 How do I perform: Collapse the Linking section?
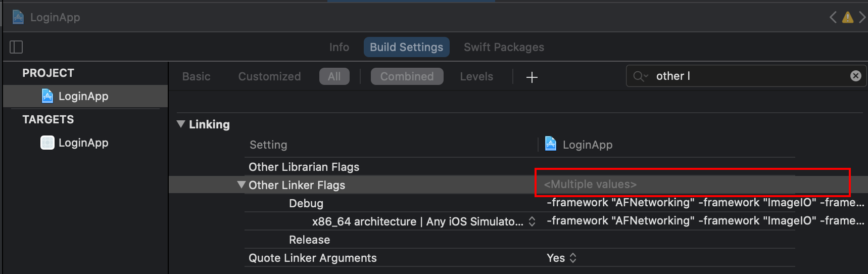click(x=181, y=124)
